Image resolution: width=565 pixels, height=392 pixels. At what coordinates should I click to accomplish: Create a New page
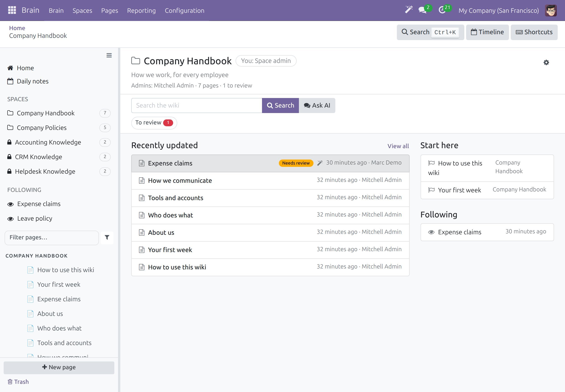[x=59, y=367]
